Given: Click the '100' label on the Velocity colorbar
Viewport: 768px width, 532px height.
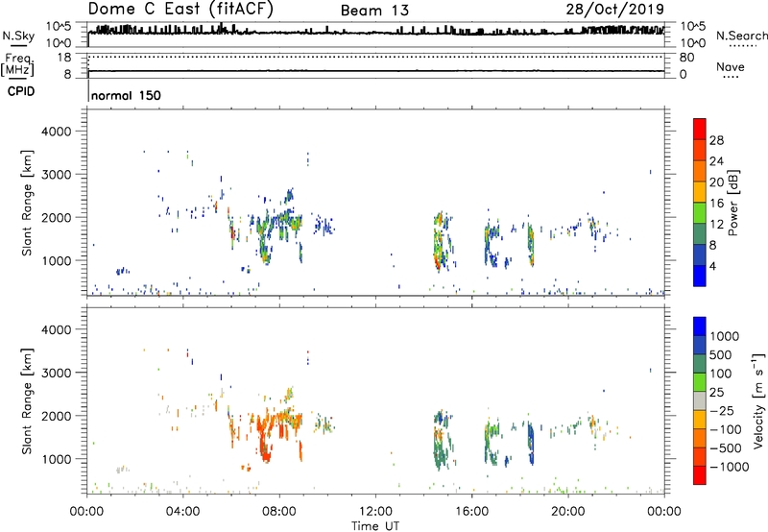Looking at the screenshot, I should coord(724,374).
